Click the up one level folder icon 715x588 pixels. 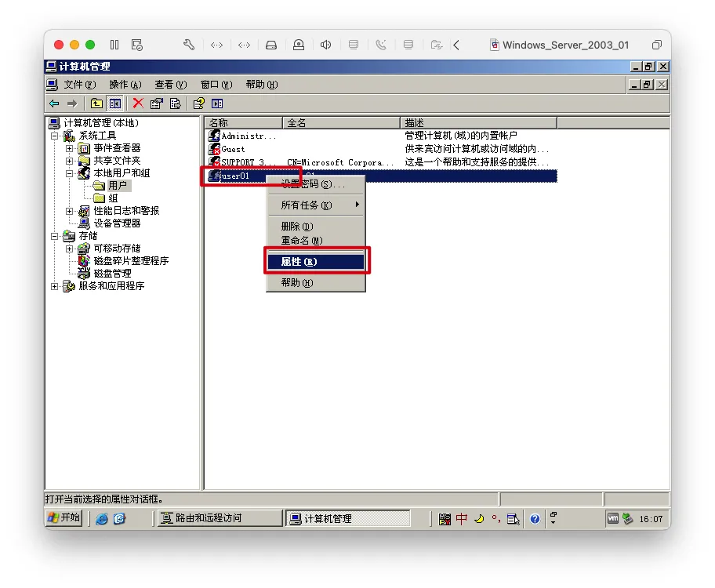(x=96, y=104)
